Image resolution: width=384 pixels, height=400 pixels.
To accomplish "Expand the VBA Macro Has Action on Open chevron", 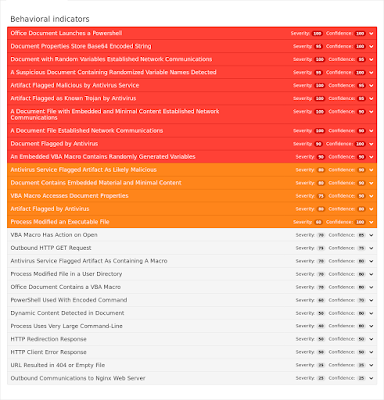I will pos(371,235).
